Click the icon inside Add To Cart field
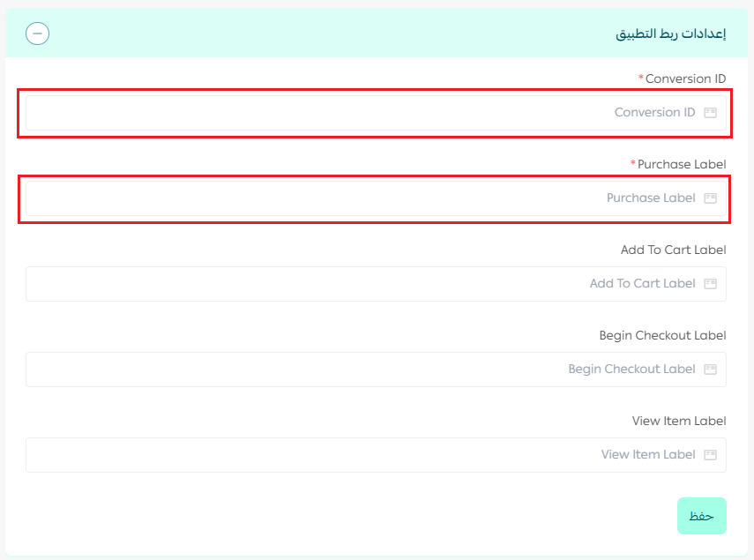Viewport: 754px width, 560px height. [x=711, y=284]
